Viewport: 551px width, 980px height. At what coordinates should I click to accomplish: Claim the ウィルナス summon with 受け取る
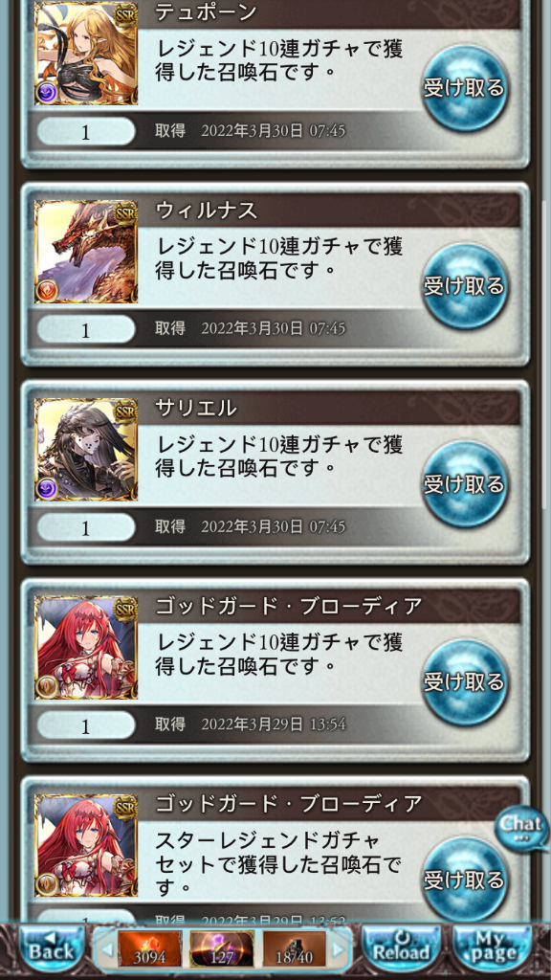point(464,286)
